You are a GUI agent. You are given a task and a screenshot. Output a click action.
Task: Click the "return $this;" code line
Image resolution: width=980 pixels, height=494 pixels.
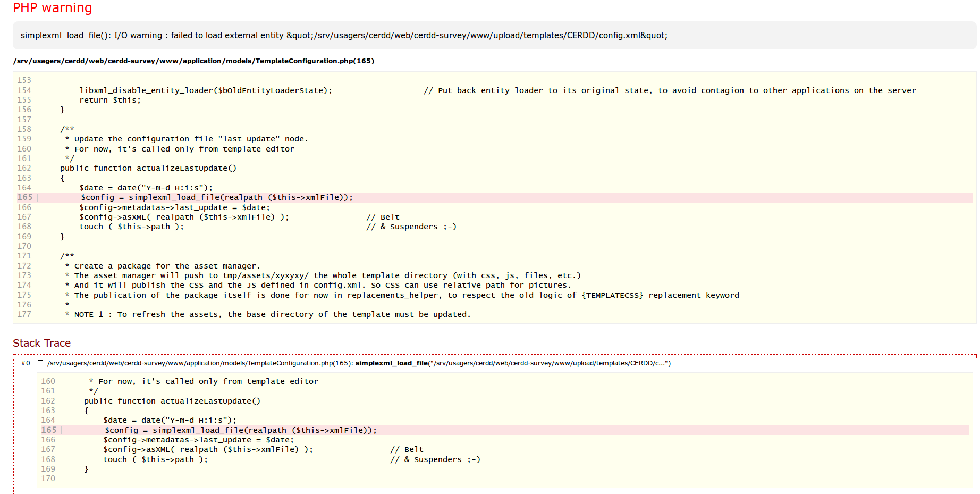110,100
